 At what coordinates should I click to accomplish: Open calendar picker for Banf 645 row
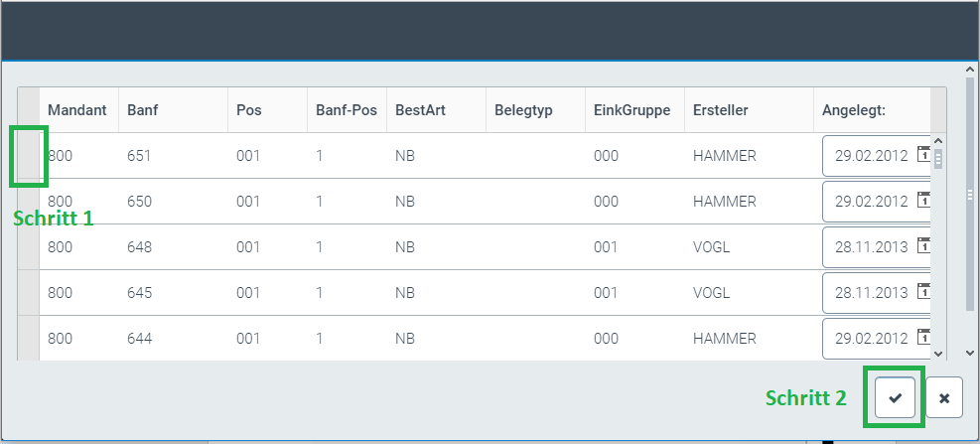tap(923, 292)
